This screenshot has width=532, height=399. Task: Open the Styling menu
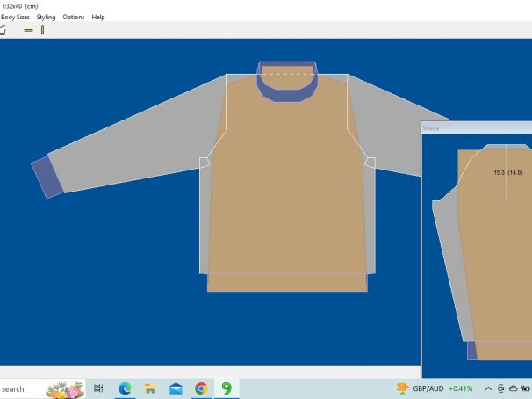(x=46, y=17)
